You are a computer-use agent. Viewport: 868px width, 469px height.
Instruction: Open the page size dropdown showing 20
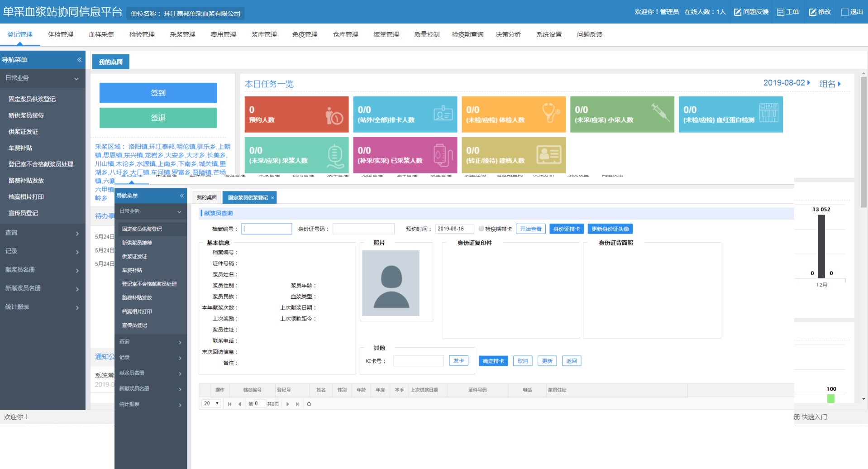[x=211, y=403]
